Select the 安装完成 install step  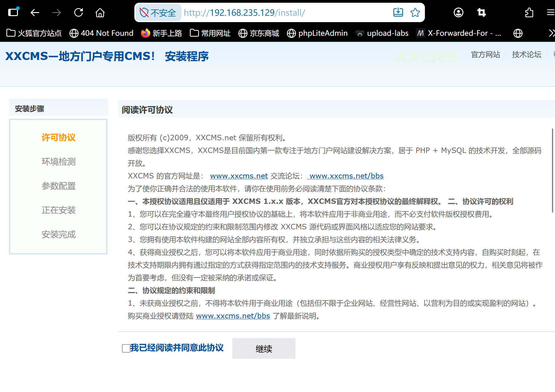59,234
